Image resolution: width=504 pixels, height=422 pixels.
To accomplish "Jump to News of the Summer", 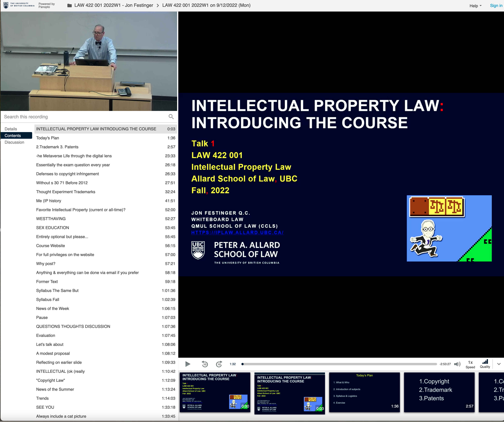I will coord(106,389).
